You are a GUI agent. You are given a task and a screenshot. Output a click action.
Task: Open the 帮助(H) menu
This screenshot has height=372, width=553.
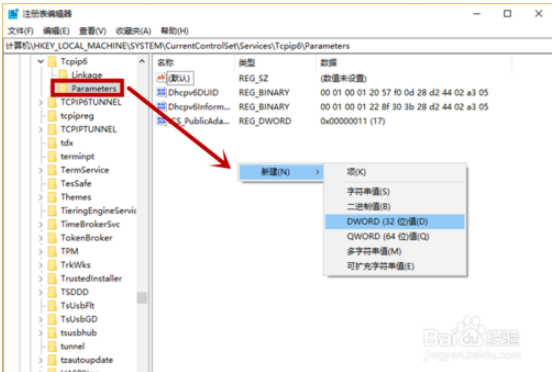coord(175,31)
